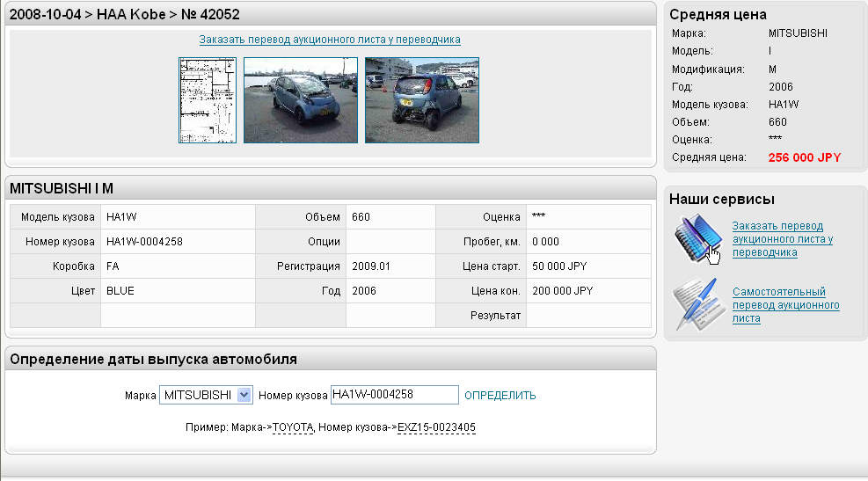This screenshot has width=868, height=481.
Task: Click the 'MITSUBISHI I M' section heading
Action: pos(62,188)
